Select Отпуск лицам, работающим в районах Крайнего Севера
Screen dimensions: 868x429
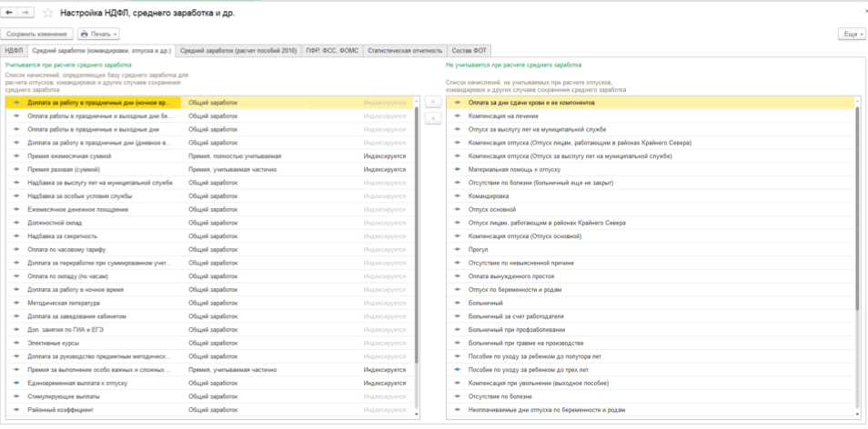(x=650, y=223)
